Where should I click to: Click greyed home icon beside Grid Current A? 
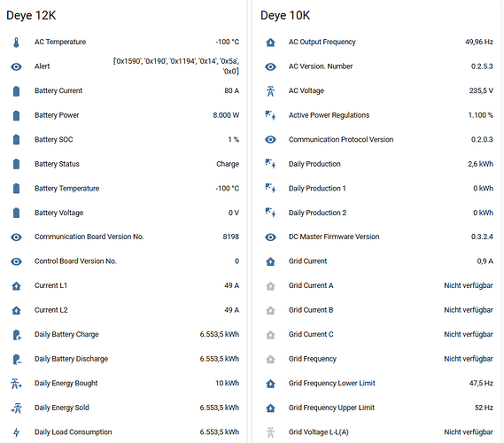click(x=271, y=286)
